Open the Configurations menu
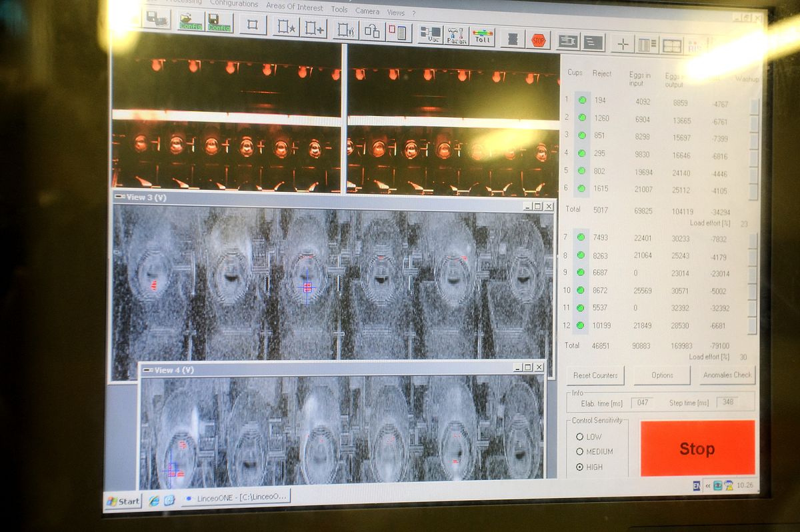 (234, 3)
